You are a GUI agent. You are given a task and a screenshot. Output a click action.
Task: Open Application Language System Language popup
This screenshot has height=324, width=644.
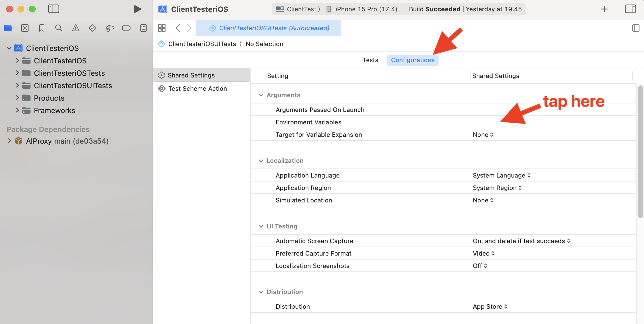[502, 175]
